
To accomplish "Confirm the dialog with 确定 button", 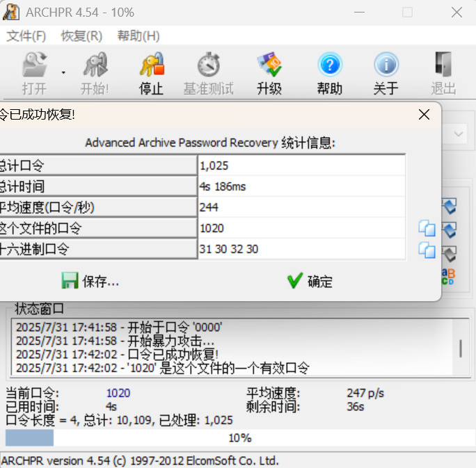I will pyautogui.click(x=310, y=281).
